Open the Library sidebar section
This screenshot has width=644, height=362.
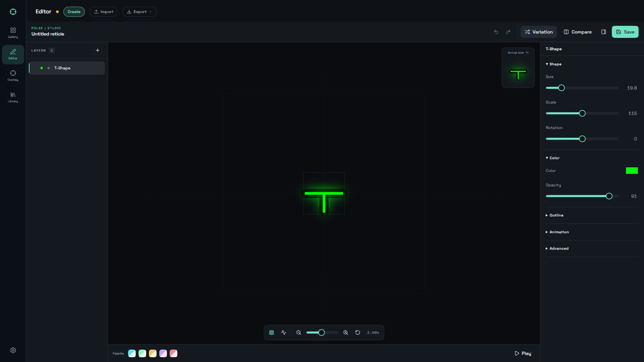pos(13,97)
